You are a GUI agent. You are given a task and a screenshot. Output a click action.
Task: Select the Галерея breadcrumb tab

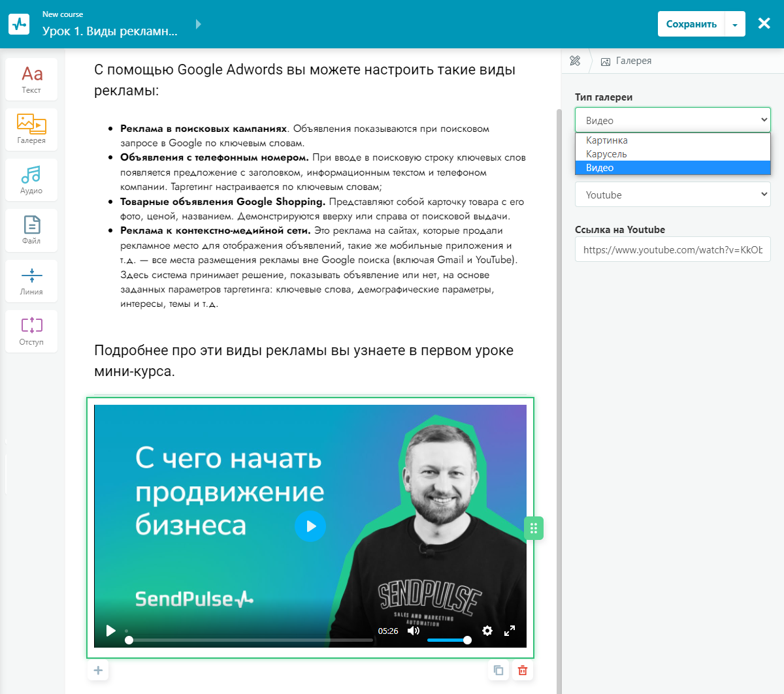coord(626,61)
